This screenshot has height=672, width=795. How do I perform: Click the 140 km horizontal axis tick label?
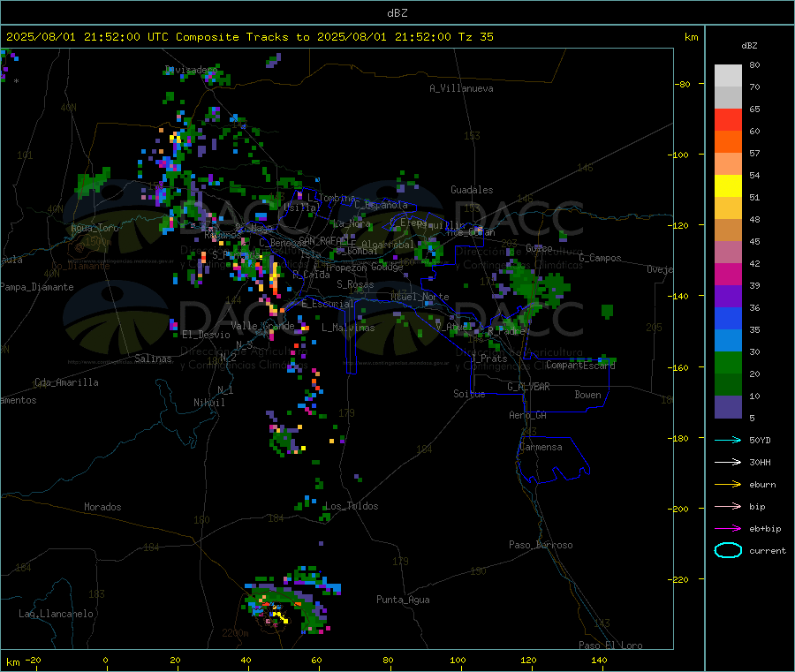[599, 660]
